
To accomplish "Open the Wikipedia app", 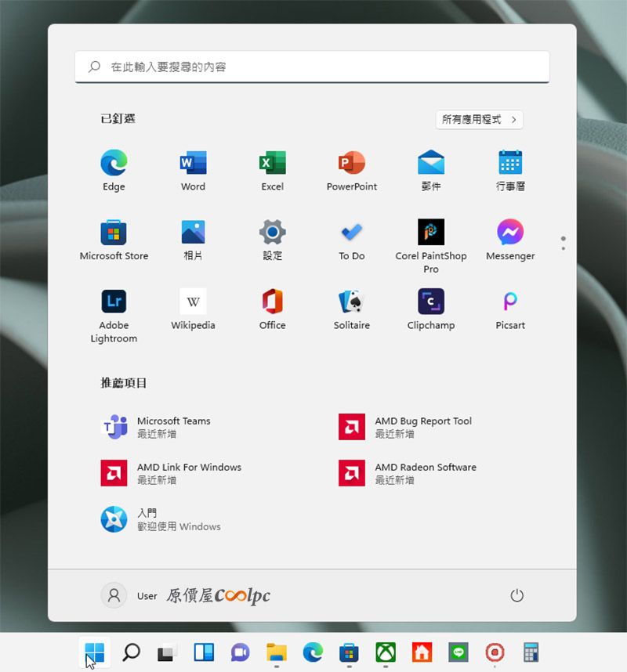I will pos(193,309).
